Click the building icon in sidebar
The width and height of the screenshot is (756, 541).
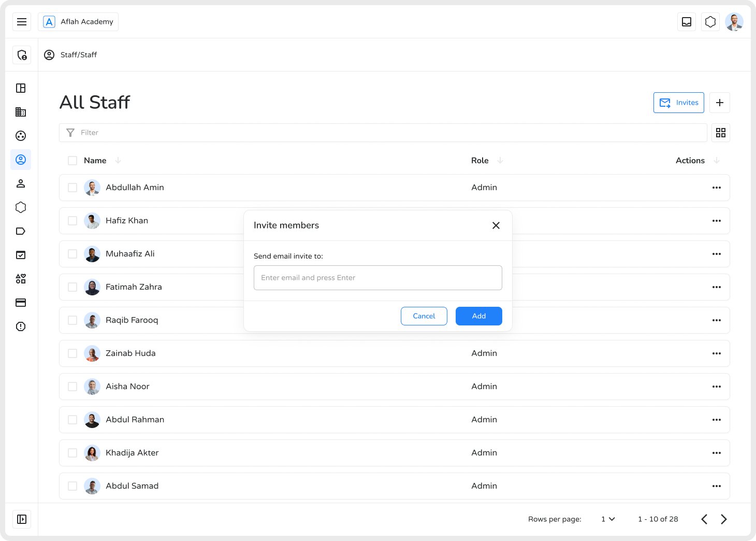(x=21, y=112)
